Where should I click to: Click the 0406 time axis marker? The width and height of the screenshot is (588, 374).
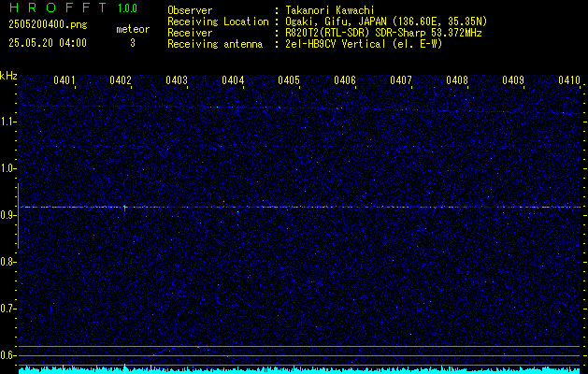345,79
